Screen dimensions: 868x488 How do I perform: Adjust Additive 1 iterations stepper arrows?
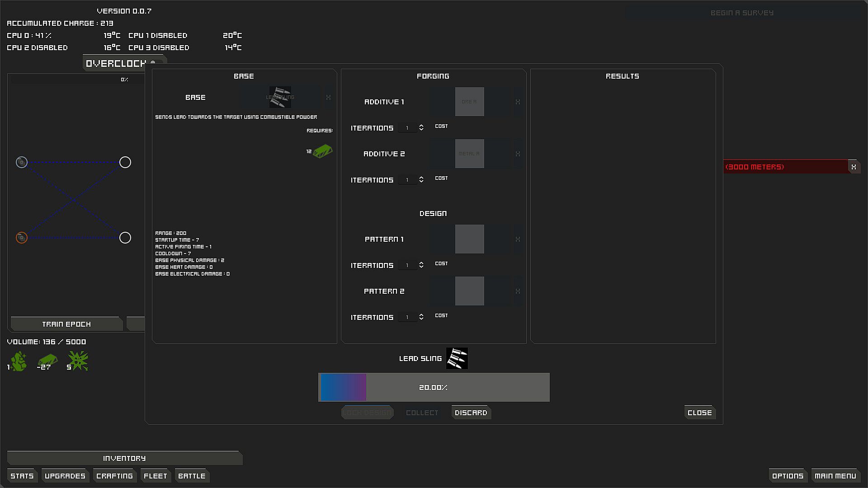pyautogui.click(x=421, y=128)
